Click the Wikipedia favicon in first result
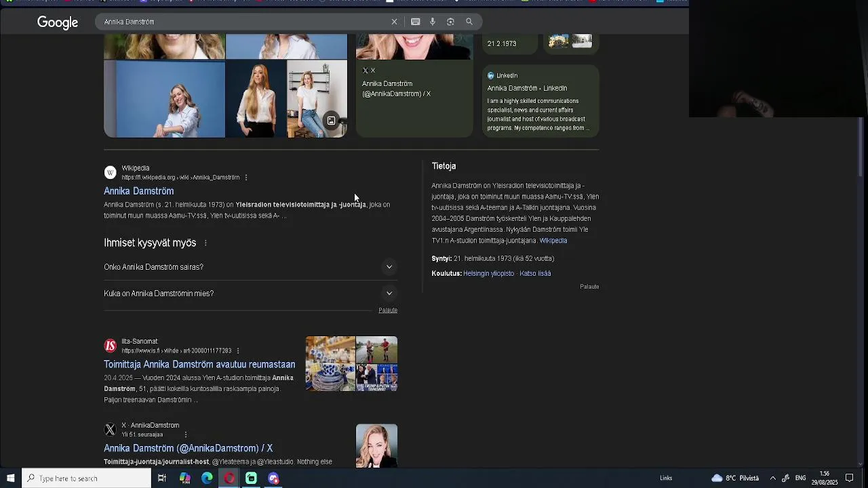Image resolution: width=868 pixels, height=488 pixels. 110,173
